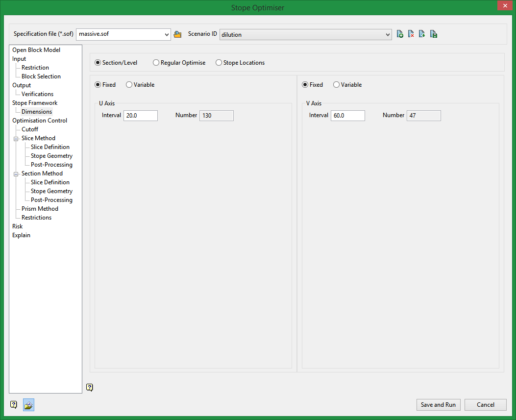Click the add new scenario icon
The image size is (516, 420).
coord(400,34)
